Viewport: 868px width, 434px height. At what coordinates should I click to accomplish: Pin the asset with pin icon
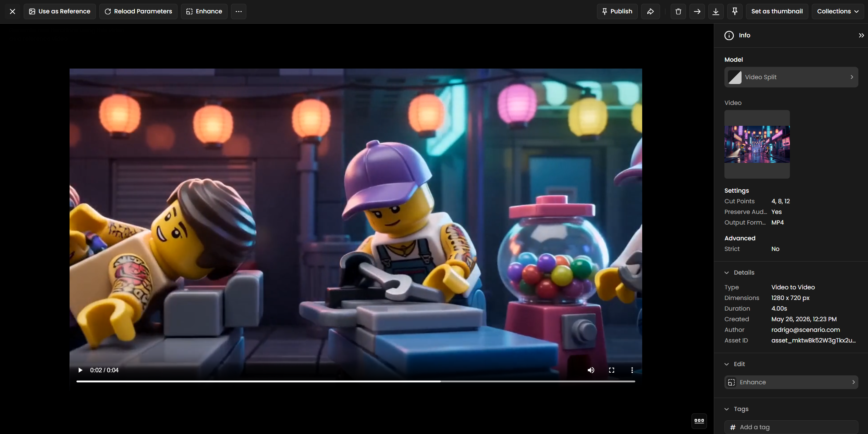[x=735, y=11]
